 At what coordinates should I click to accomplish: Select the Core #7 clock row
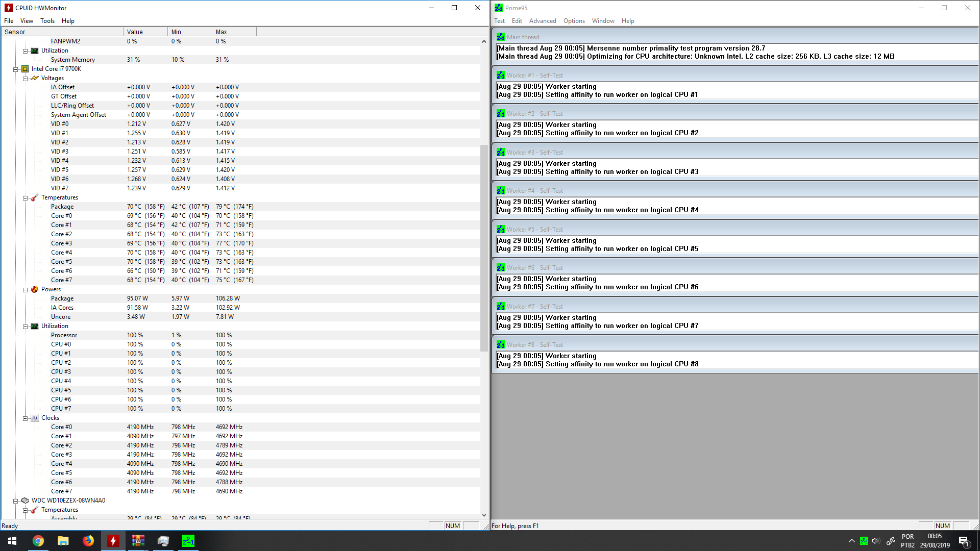[240, 491]
